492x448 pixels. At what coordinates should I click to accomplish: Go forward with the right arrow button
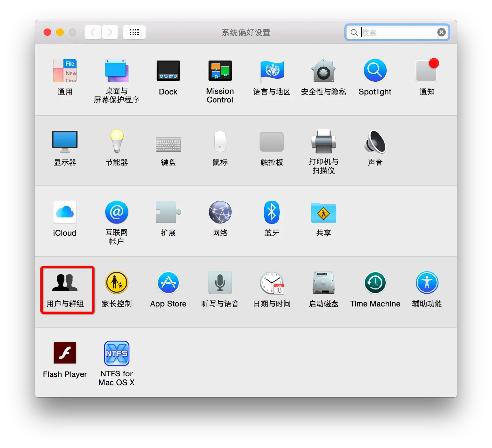point(110,32)
